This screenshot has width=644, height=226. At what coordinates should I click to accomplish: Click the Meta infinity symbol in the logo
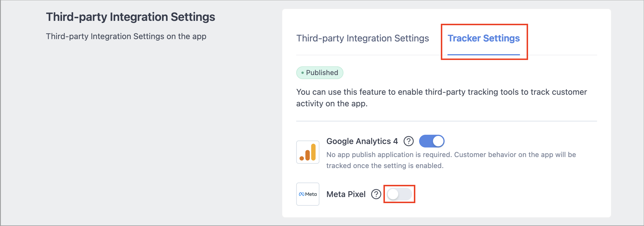302,194
